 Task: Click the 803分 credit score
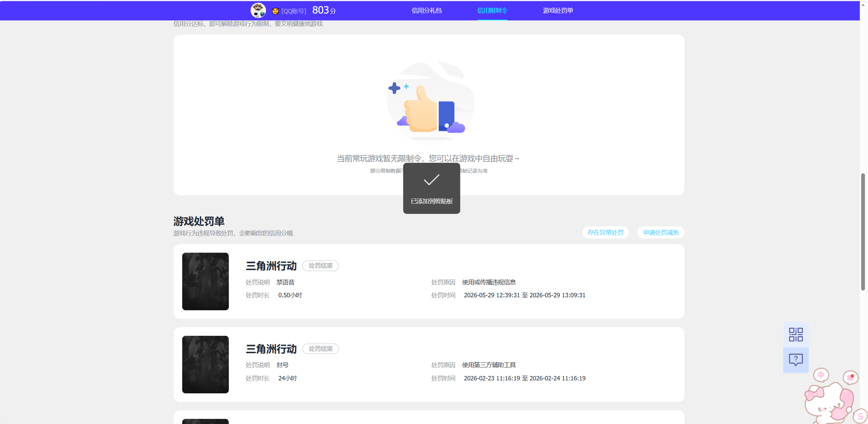tap(324, 10)
